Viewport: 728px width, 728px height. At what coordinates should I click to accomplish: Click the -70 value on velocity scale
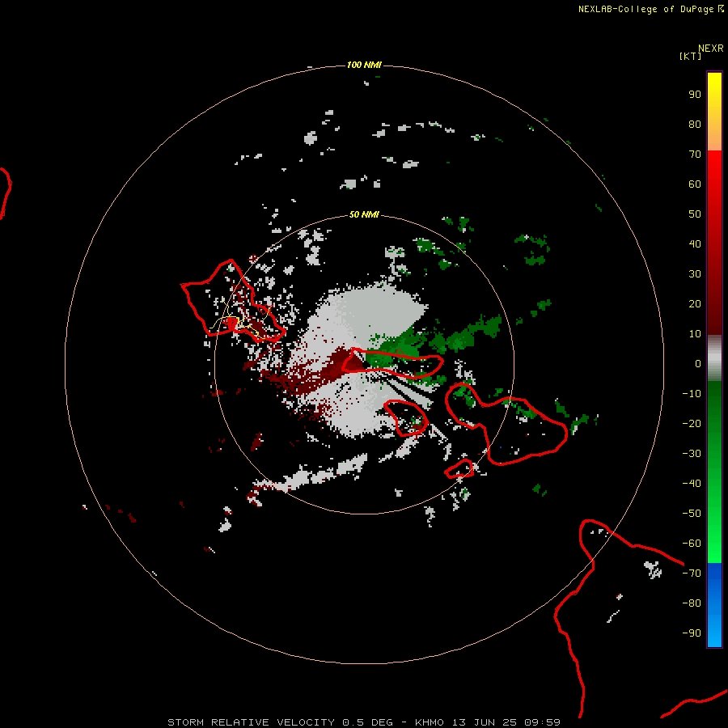[x=692, y=574]
